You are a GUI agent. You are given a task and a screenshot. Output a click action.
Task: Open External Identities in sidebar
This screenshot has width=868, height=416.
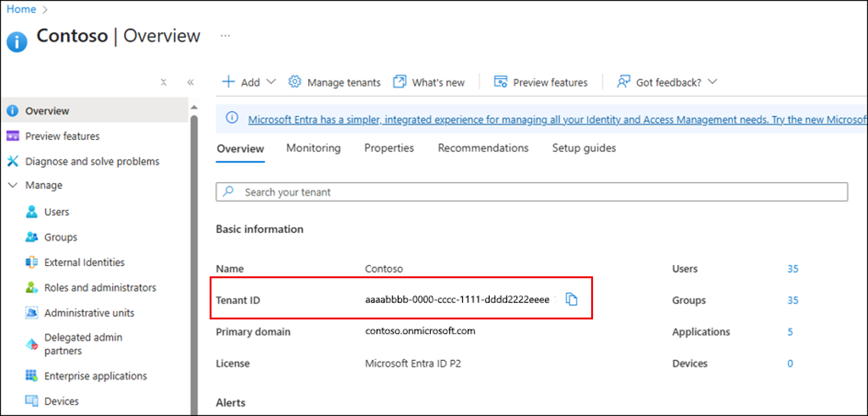[x=84, y=262]
